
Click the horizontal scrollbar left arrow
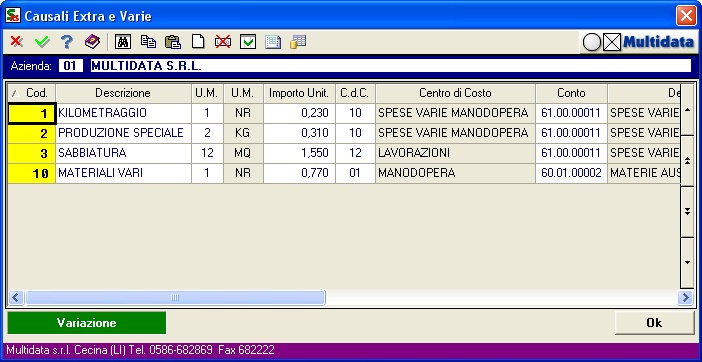click(16, 298)
